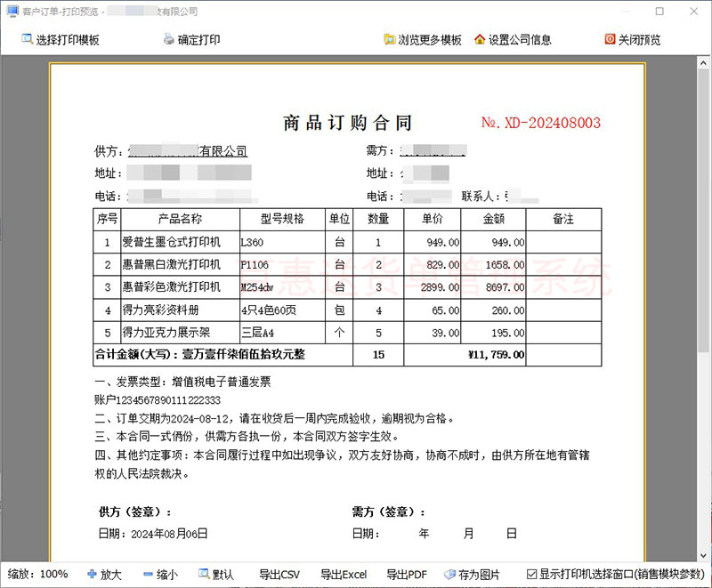The width and height of the screenshot is (712, 588).
Task: Click the title 商品订购合同
Action: pos(347,123)
